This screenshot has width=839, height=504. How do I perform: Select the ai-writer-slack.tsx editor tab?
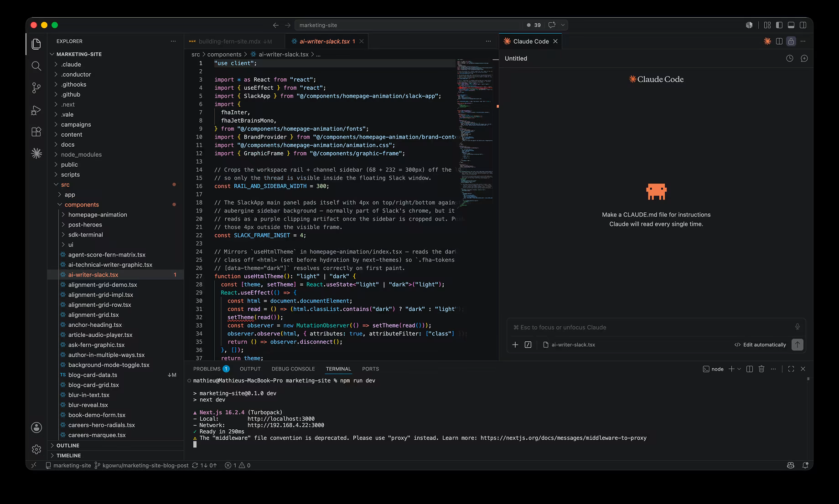pyautogui.click(x=326, y=41)
